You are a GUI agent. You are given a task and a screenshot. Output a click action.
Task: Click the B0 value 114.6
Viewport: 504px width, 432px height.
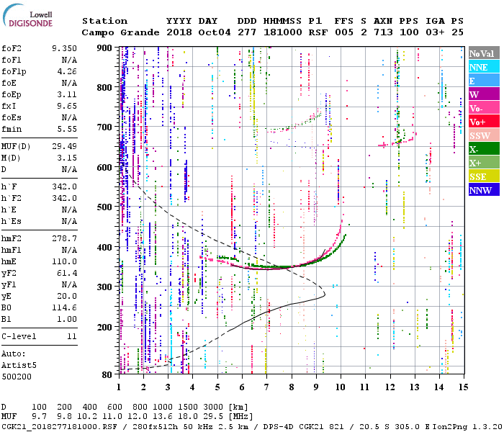[x=64, y=308]
